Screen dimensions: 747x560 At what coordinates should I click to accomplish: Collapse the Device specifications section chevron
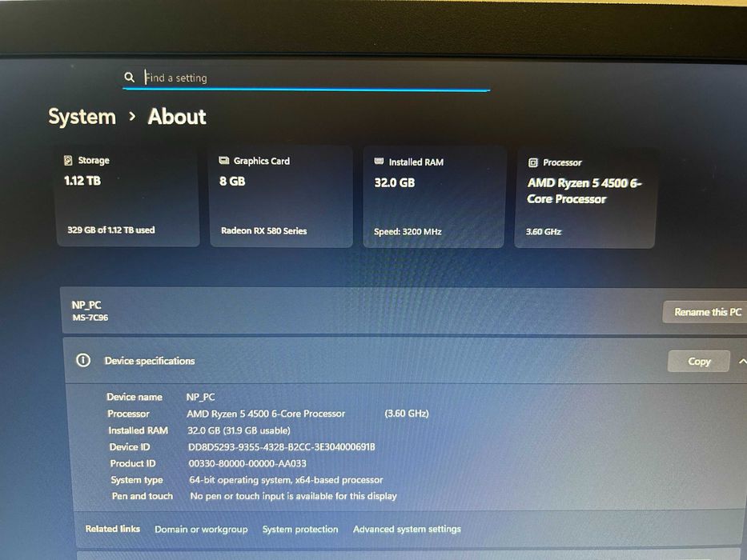pyautogui.click(x=741, y=362)
